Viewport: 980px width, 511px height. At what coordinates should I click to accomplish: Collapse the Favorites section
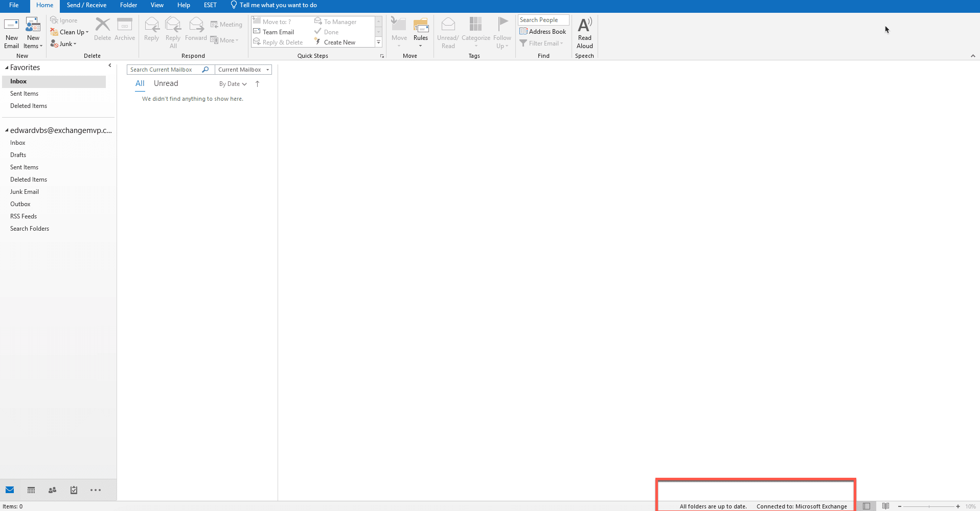click(6, 67)
